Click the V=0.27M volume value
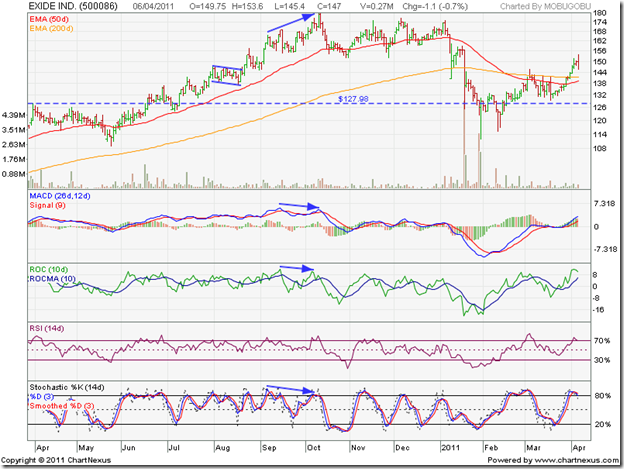The image size is (624, 469). point(376,6)
